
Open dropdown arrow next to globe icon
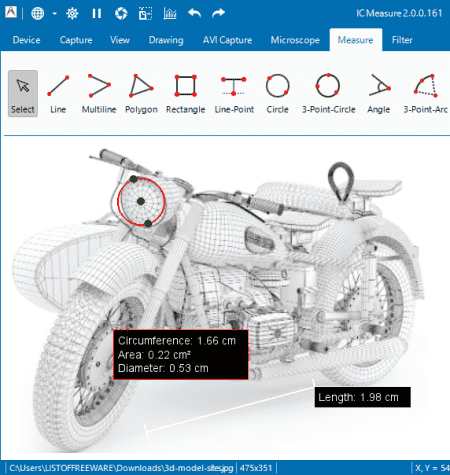click(x=54, y=14)
